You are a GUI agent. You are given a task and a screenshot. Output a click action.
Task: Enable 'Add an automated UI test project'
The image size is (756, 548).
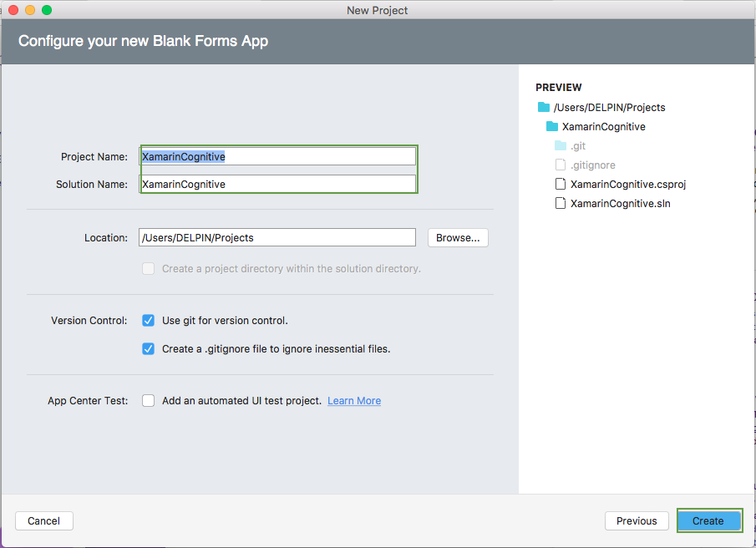pyautogui.click(x=148, y=400)
